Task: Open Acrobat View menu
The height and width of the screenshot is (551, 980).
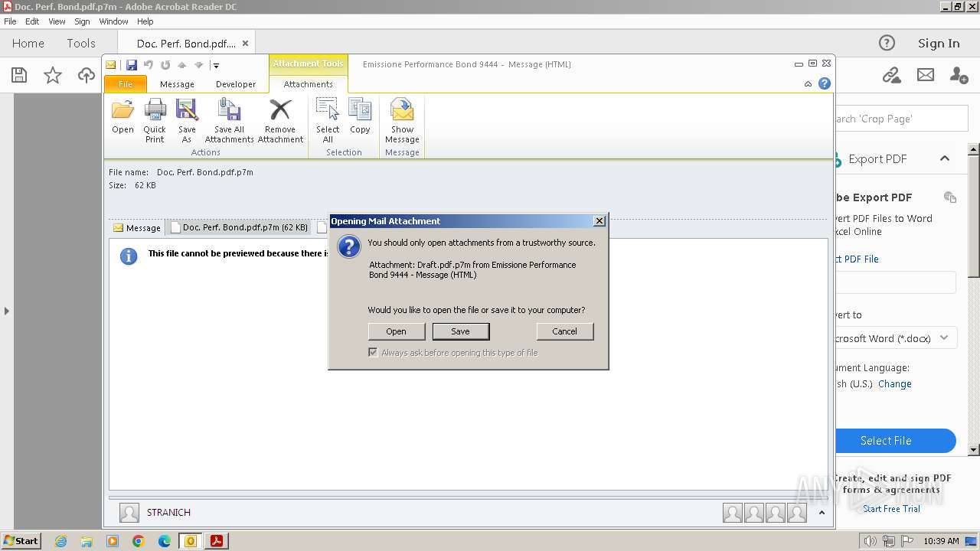Action: click(x=57, y=21)
